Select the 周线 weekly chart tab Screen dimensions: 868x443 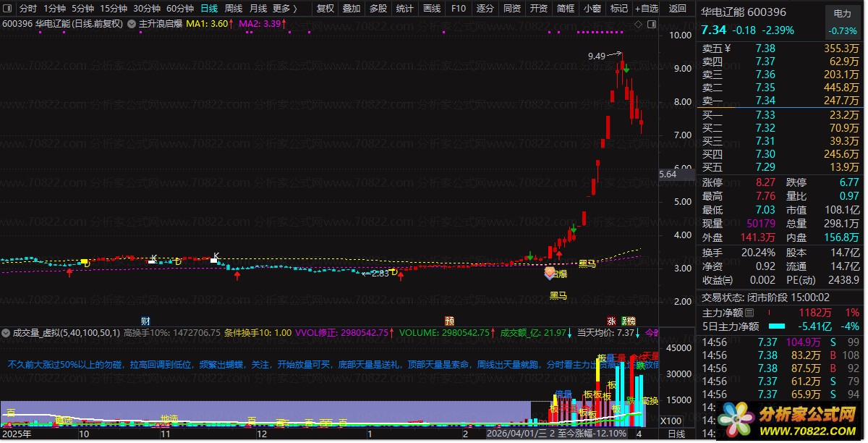[234, 9]
